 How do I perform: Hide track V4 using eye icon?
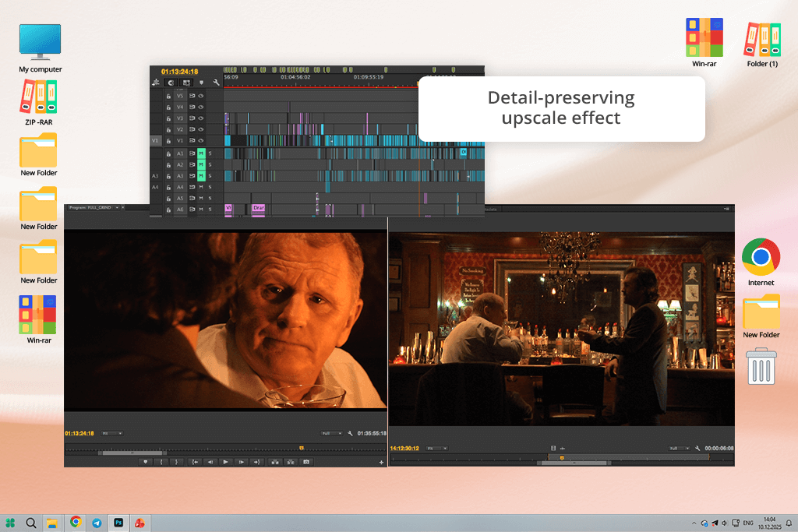tap(201, 107)
